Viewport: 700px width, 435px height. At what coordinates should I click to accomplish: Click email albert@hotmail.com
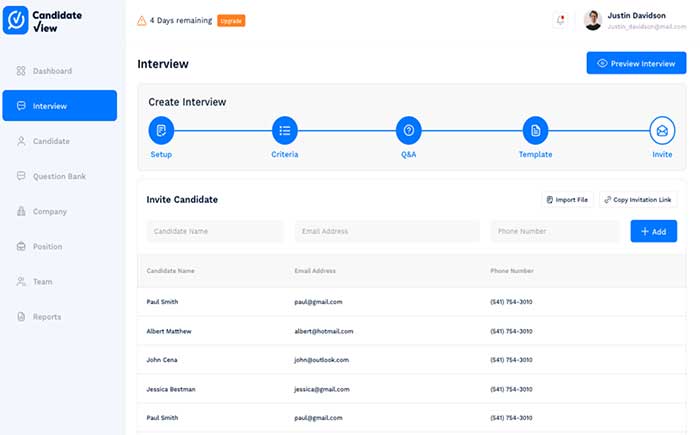click(x=324, y=331)
